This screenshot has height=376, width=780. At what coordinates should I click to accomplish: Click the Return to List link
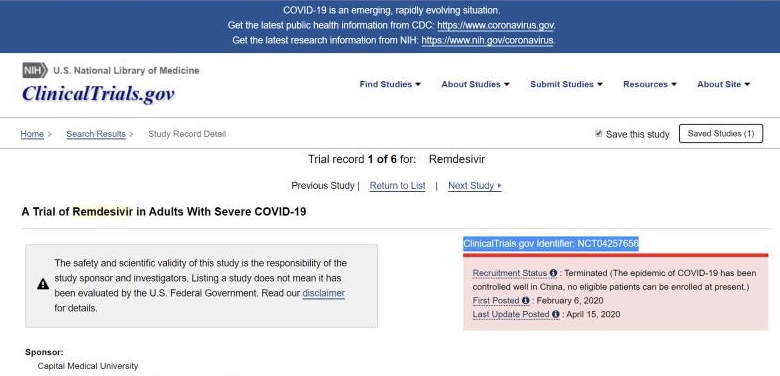click(x=397, y=186)
